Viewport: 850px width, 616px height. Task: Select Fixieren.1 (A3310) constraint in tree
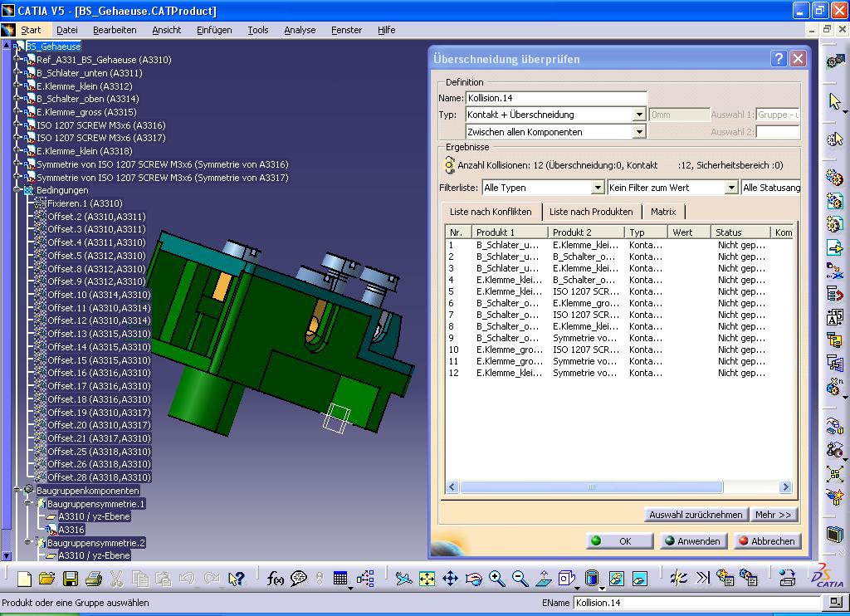click(x=85, y=203)
